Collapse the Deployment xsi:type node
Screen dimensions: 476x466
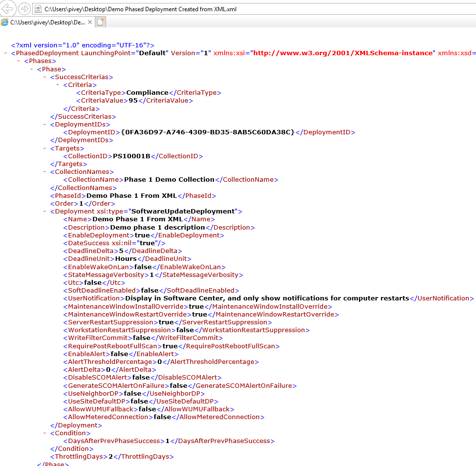pyautogui.click(x=44, y=212)
